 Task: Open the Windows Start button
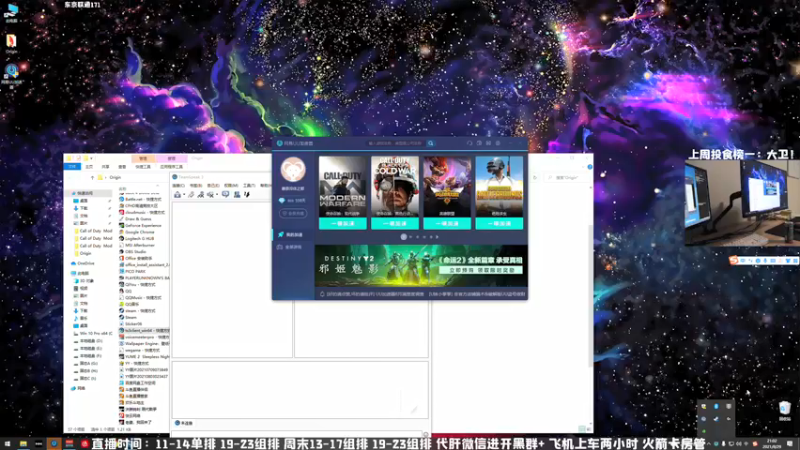(x=7, y=444)
